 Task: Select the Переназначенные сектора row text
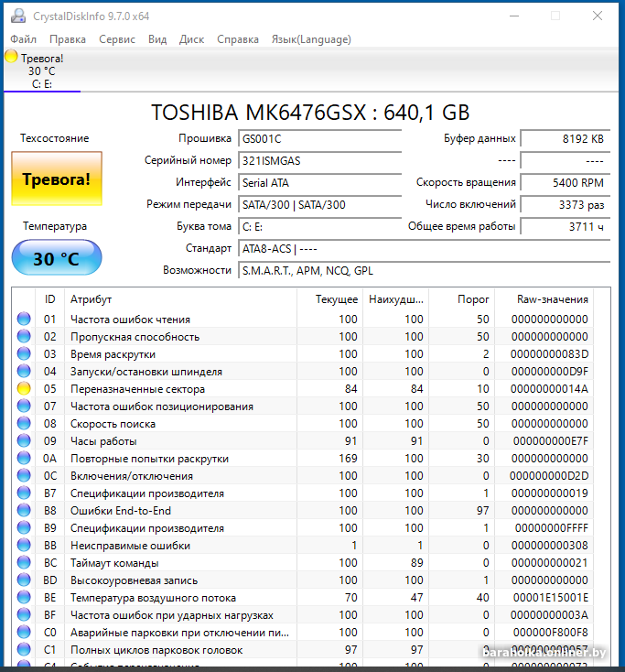coord(137,389)
